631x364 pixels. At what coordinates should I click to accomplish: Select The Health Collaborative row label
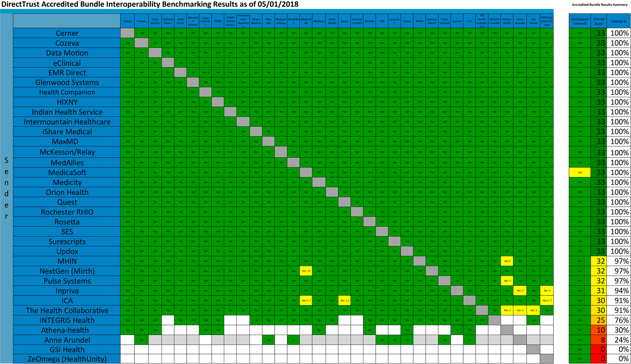(x=67, y=310)
